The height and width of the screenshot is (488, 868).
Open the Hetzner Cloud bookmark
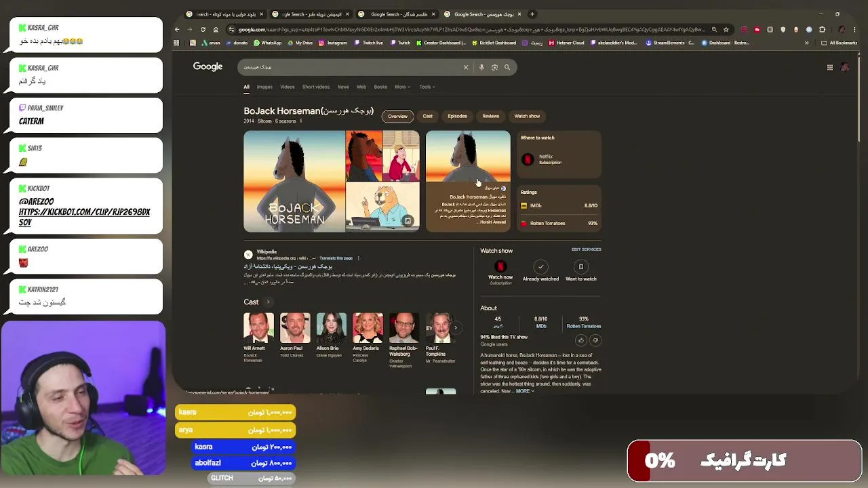click(566, 43)
